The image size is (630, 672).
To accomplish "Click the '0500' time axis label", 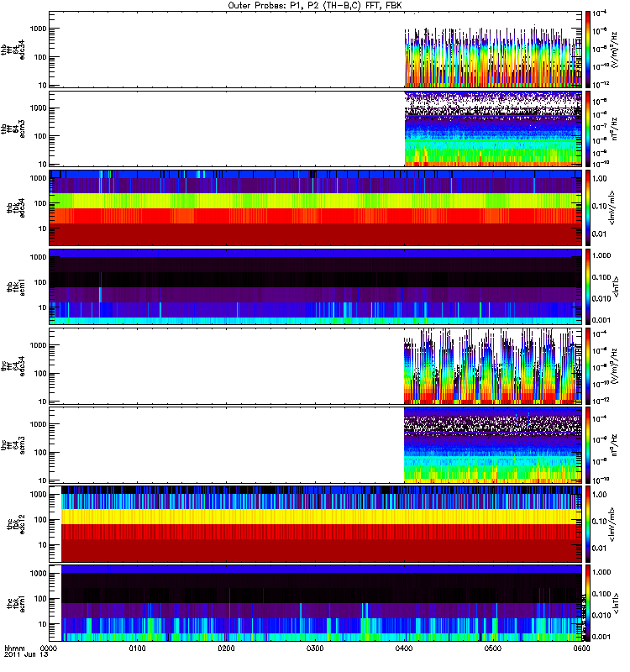I will point(493,648).
